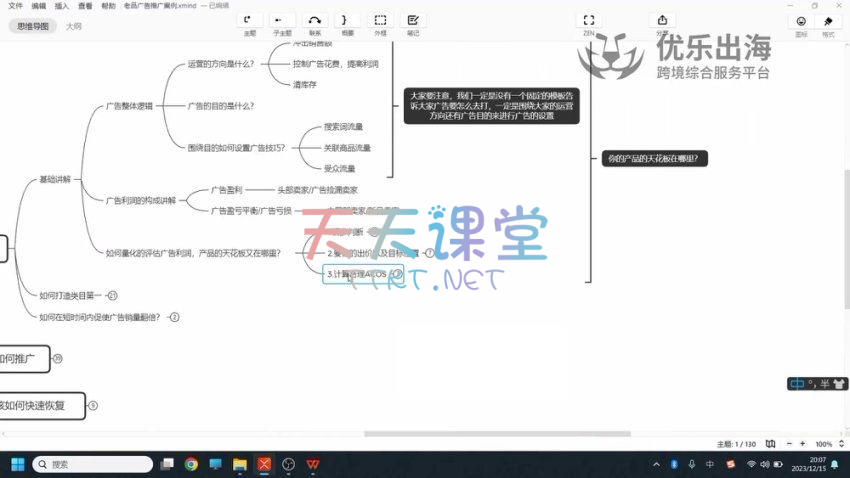Click the zoom-in plus button
Image resolution: width=850 pixels, height=478 pixels.
click(x=800, y=444)
